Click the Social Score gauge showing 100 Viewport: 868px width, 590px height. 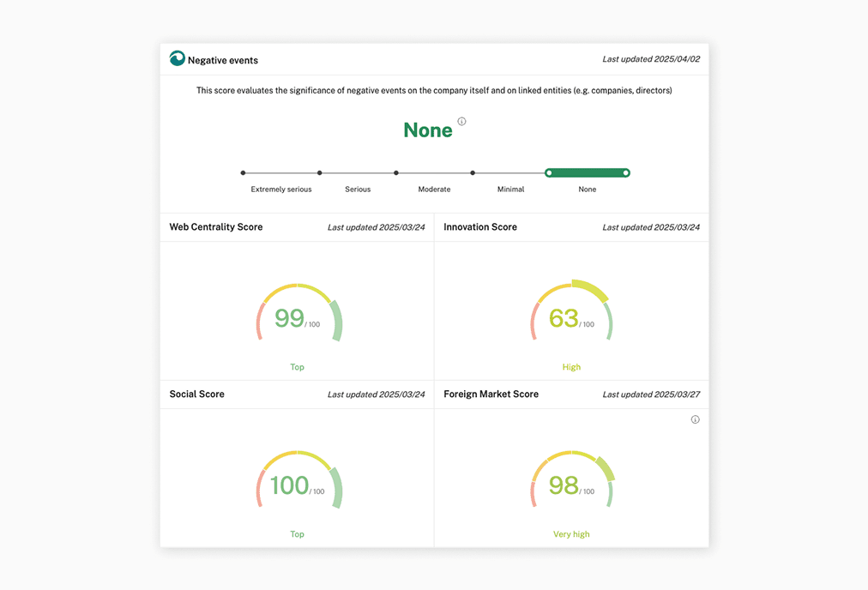298,482
